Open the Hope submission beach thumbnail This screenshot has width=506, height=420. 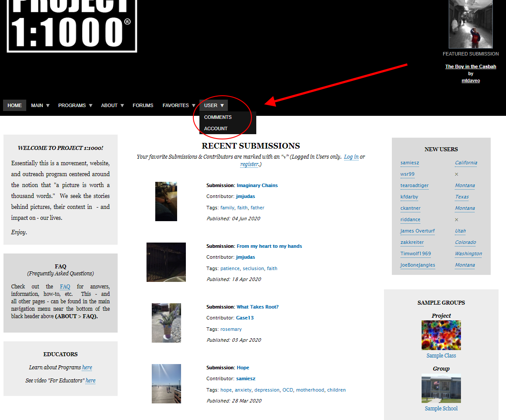tap(166, 384)
